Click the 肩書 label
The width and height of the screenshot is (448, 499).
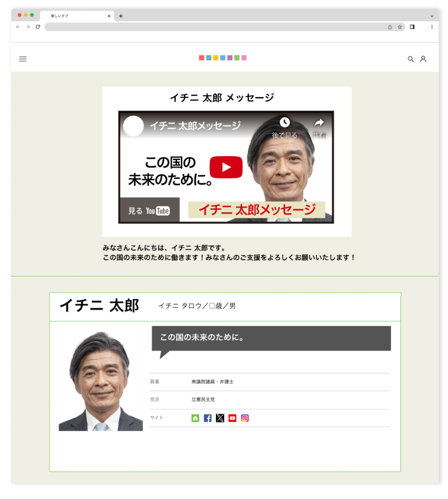(x=155, y=381)
